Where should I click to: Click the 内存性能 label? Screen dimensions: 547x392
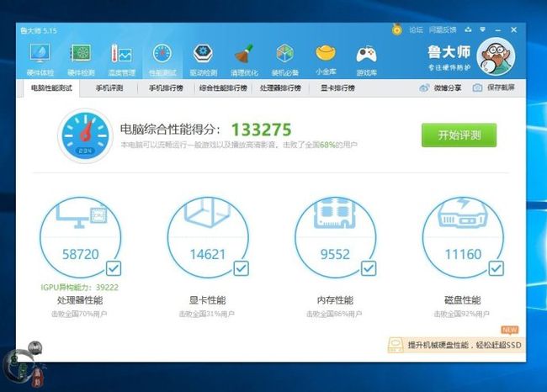[335, 300]
